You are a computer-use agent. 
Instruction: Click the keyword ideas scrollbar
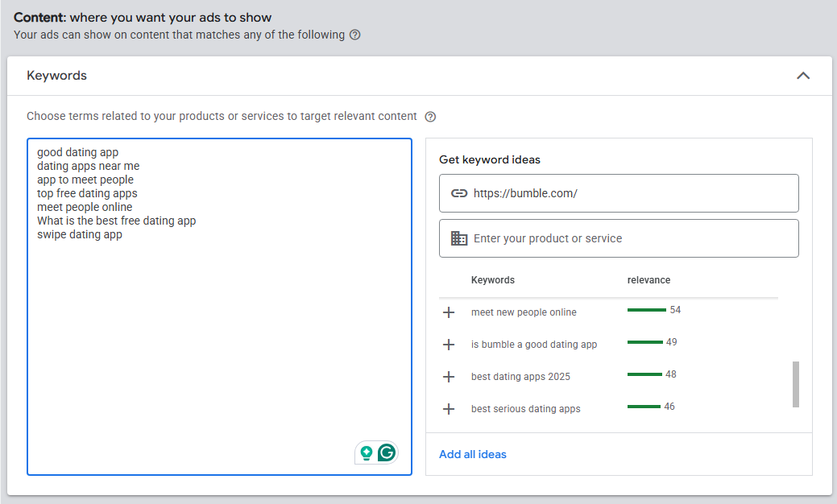click(795, 385)
